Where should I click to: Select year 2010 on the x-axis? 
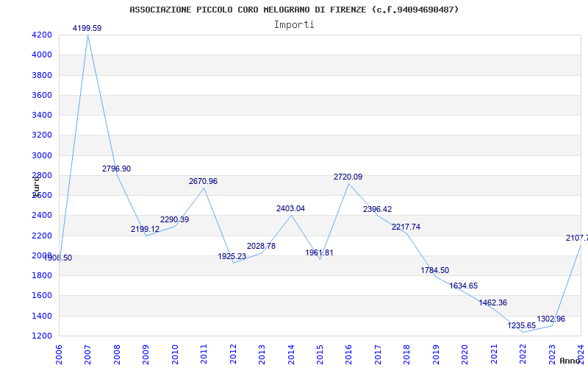point(175,353)
